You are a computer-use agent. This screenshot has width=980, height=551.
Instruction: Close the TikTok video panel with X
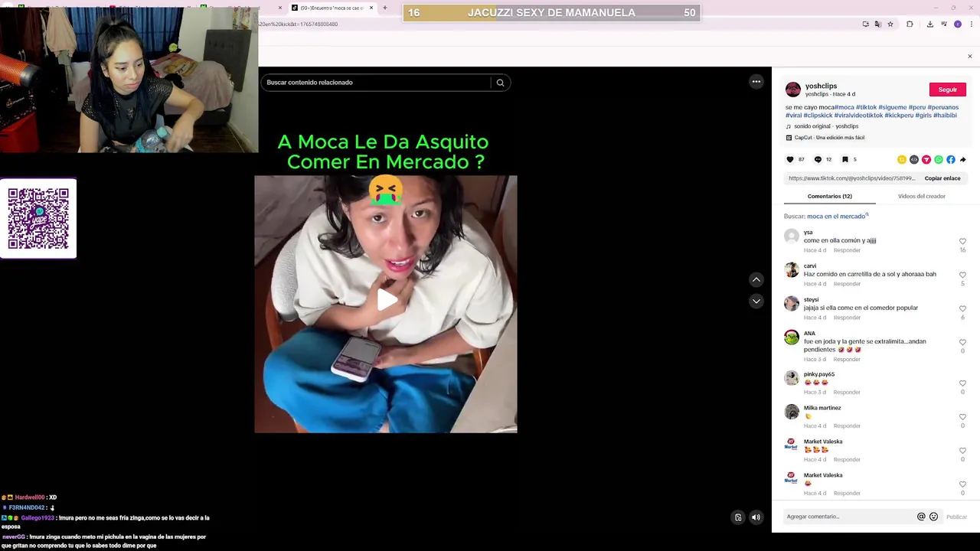click(969, 57)
